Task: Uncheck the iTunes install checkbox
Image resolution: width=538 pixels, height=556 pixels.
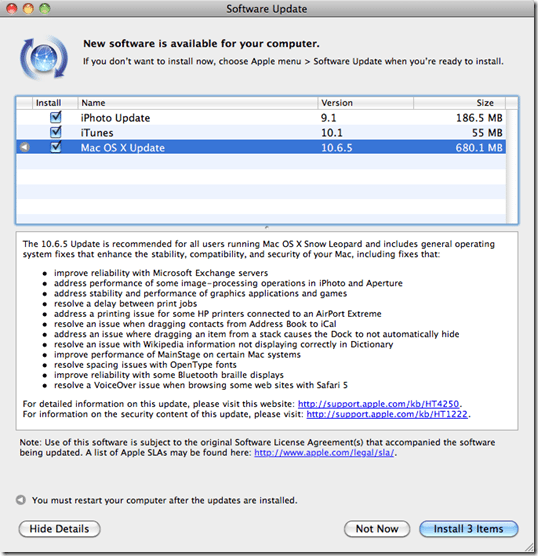Action: (x=56, y=132)
